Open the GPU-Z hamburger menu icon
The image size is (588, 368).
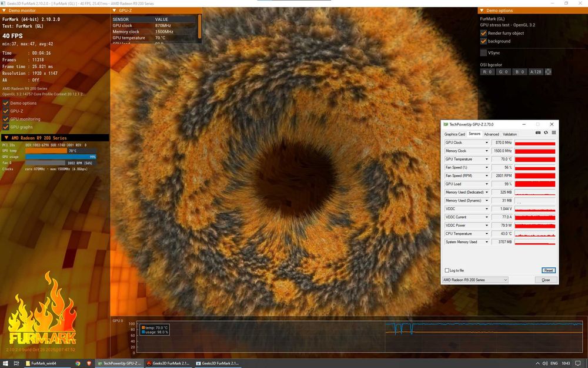pos(553,132)
